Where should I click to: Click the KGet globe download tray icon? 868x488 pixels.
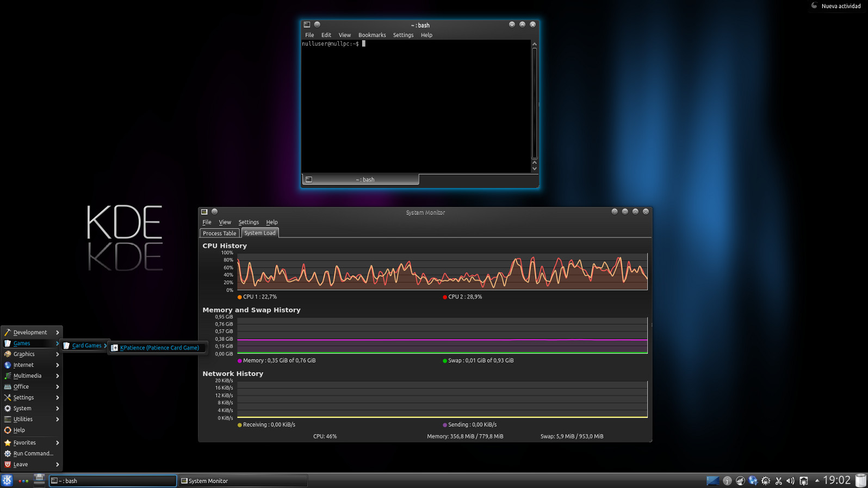click(x=753, y=481)
